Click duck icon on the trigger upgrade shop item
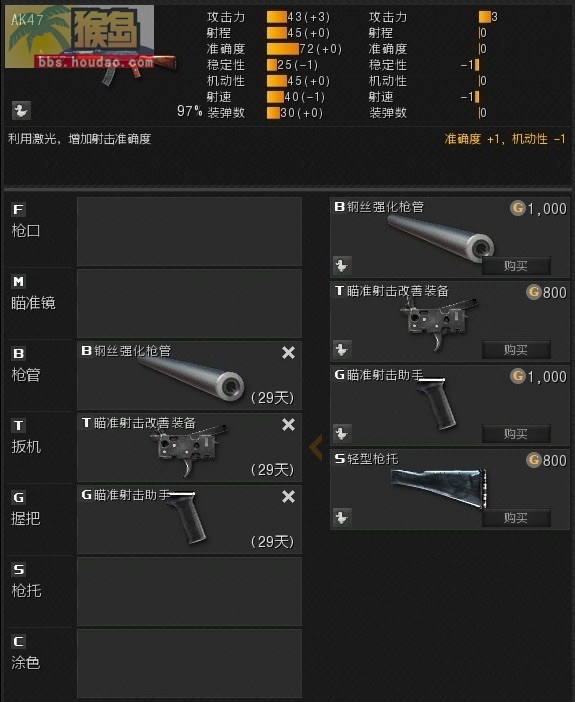575x702 pixels. click(x=342, y=349)
